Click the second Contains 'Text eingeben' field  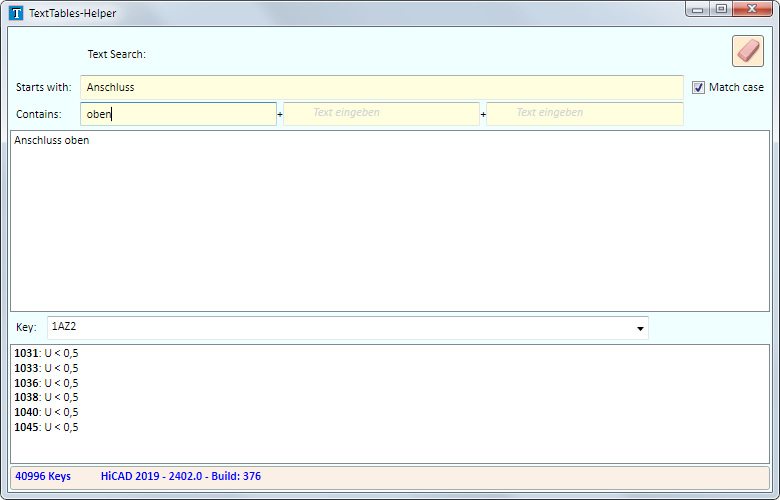click(x=382, y=114)
